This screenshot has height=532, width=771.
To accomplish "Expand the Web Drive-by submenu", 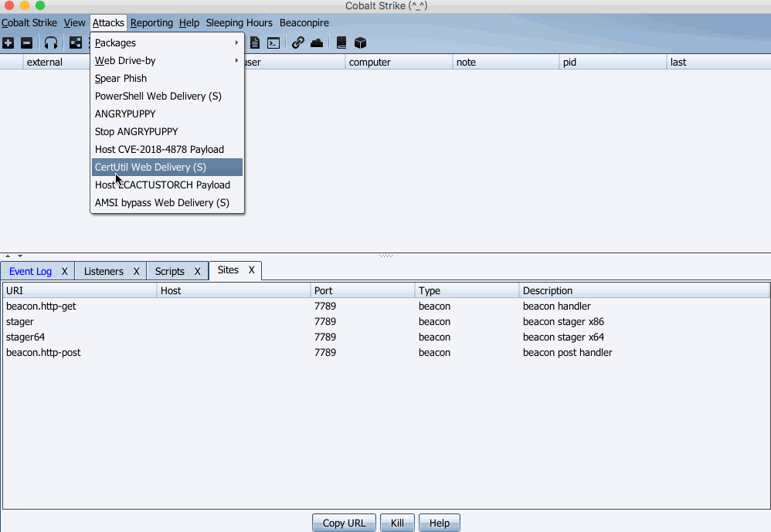I will pos(167,60).
